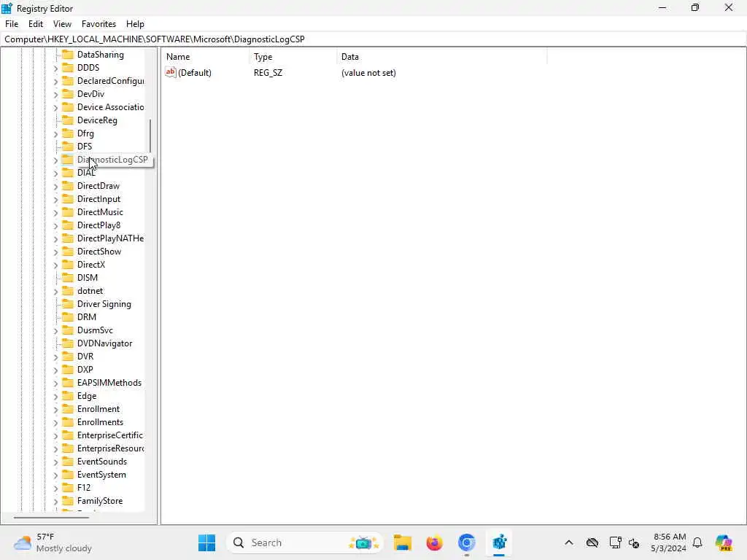Screen dimensions: 747x560
Task: Select the EnterpriseResource key
Action: point(110,448)
